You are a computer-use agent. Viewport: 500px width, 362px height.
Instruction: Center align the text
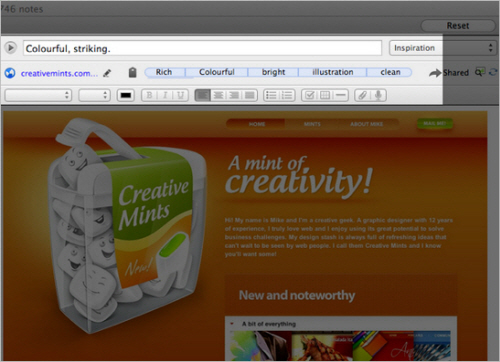pos(218,96)
